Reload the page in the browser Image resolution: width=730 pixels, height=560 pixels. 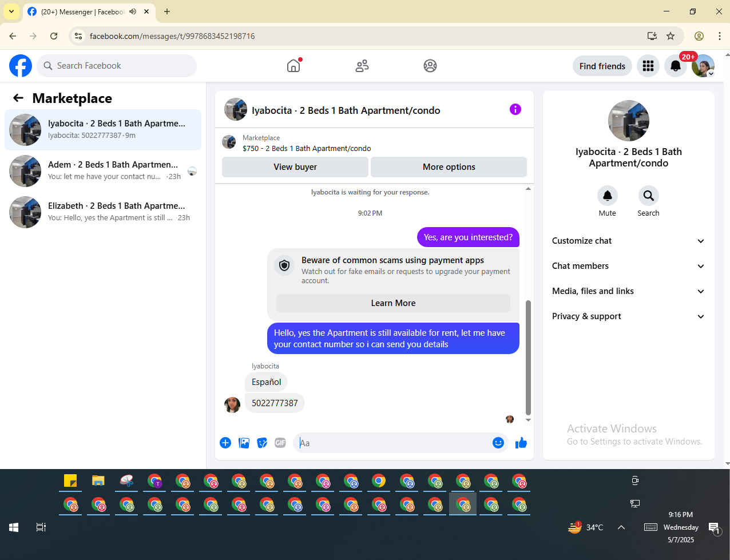[x=54, y=36]
